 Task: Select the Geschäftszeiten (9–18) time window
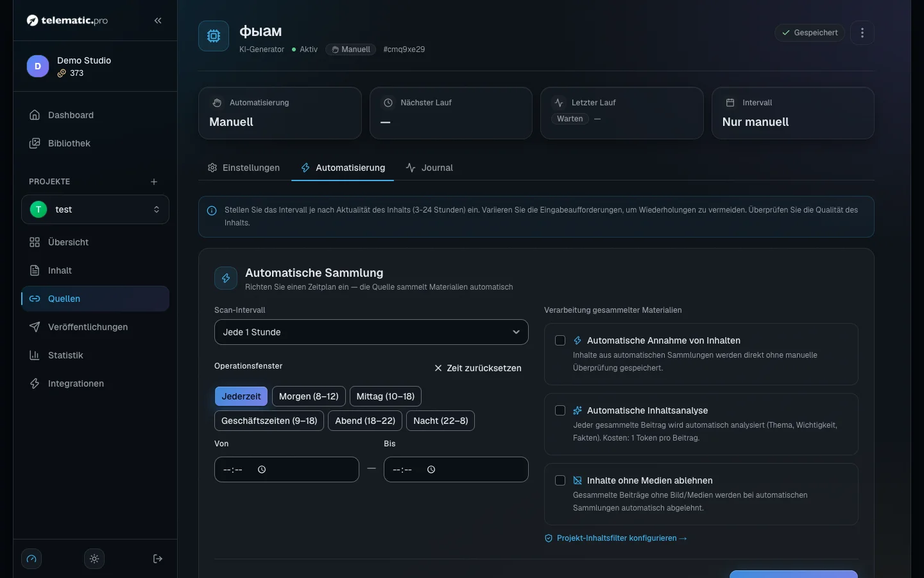click(x=269, y=421)
